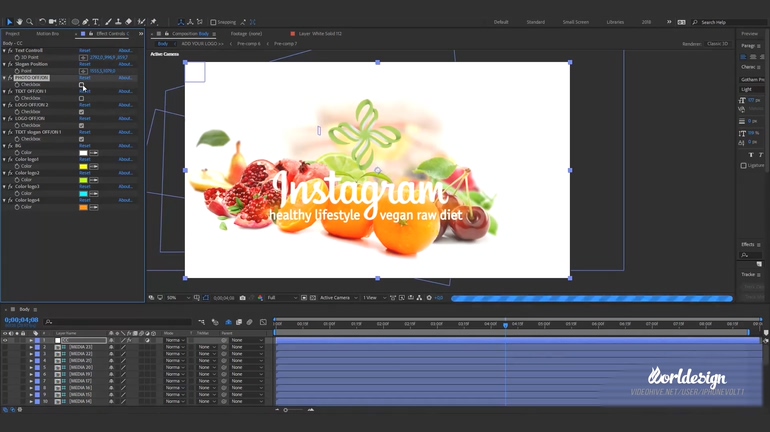Toggle the Ligatures checkbox
Image resolution: width=770 pixels, height=432 pixels.
(x=743, y=165)
